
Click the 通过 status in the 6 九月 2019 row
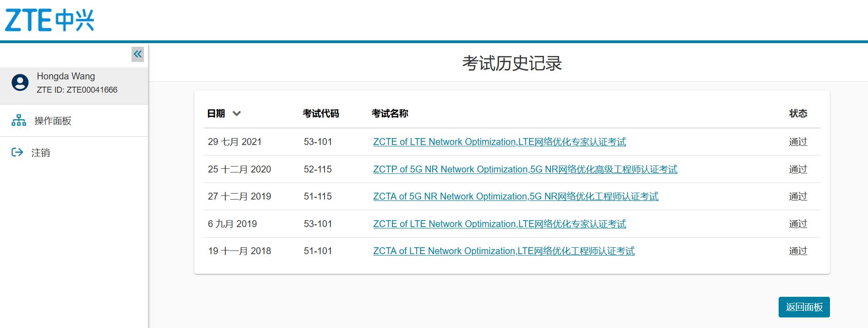[798, 224]
